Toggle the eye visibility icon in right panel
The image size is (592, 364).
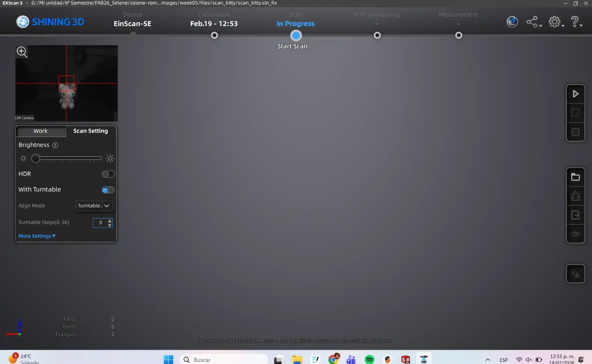click(575, 234)
